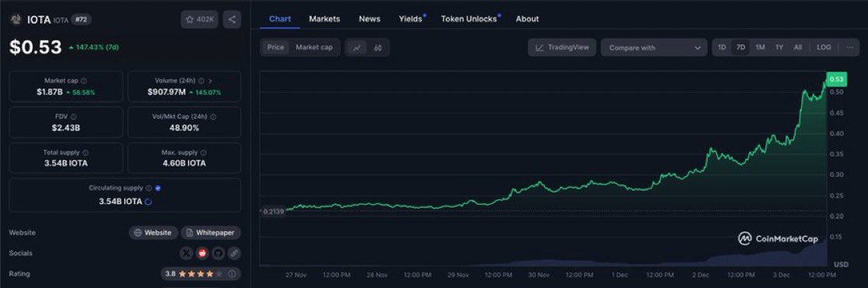Screen dimensions: 868x288
Task: Open the TradingView chart button
Action: [562, 47]
